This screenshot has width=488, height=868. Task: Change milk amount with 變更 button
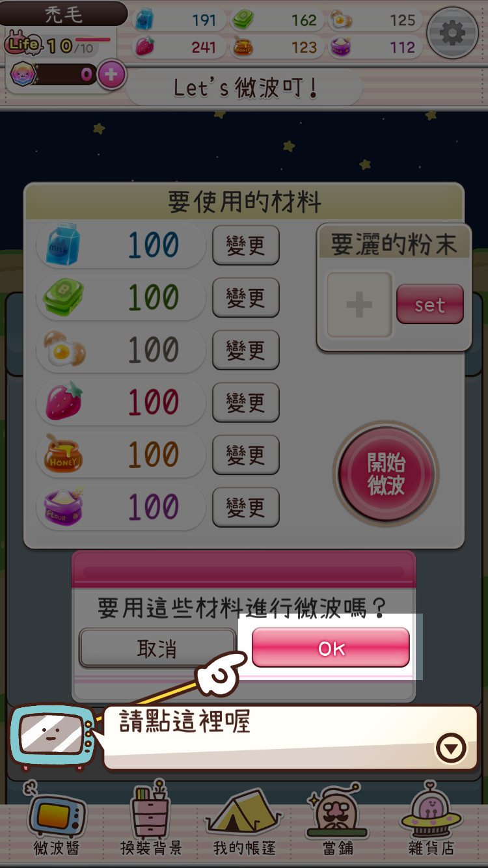246,245
